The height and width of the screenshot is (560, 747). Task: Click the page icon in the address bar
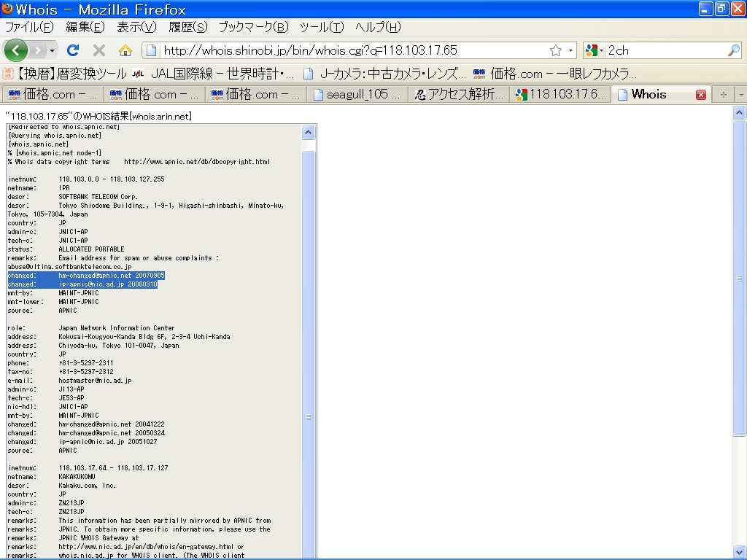[x=151, y=50]
